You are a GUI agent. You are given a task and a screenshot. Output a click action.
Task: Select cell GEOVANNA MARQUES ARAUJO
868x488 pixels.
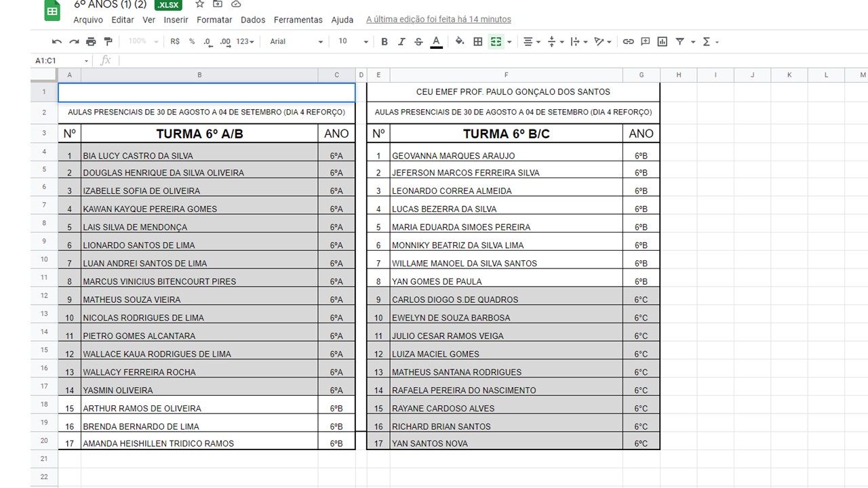point(507,152)
